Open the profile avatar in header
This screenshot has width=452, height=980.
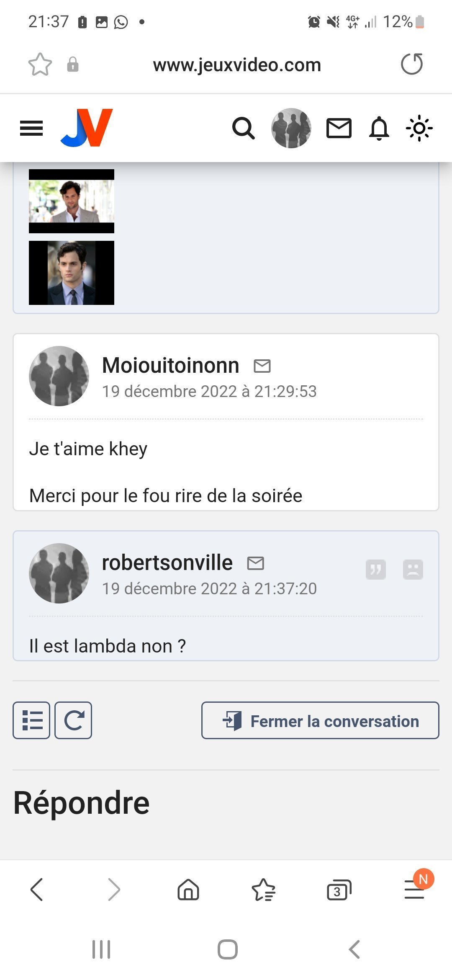click(x=291, y=128)
